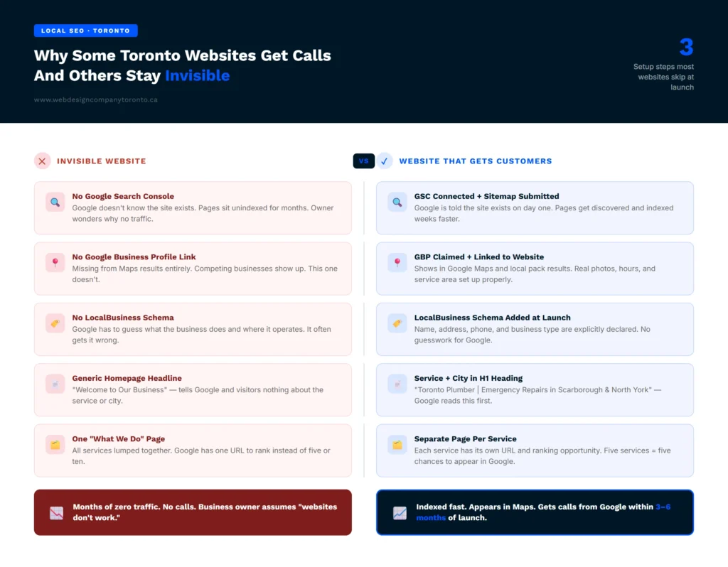Click the blue "3–6 months" text in dark banner
728x567 pixels.
[x=543, y=512]
